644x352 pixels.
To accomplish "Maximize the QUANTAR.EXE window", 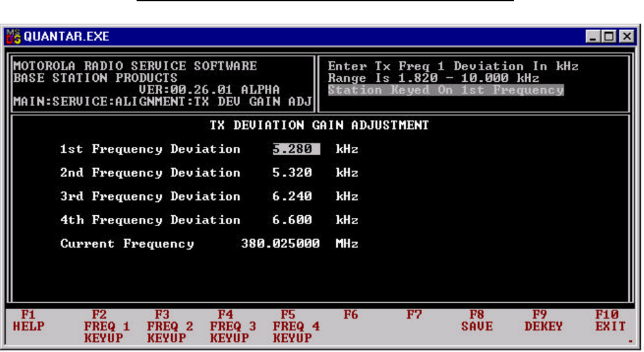I will pyautogui.click(x=609, y=36).
